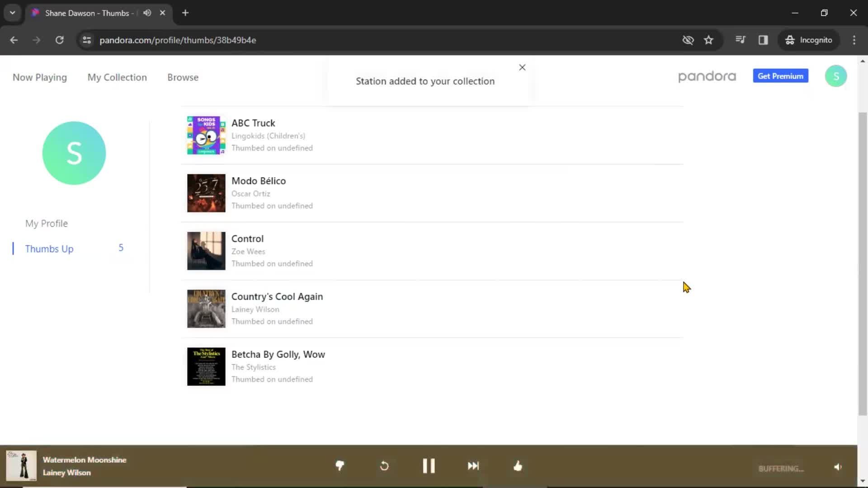Click the user profile avatar icon
868x488 pixels.
tap(835, 75)
